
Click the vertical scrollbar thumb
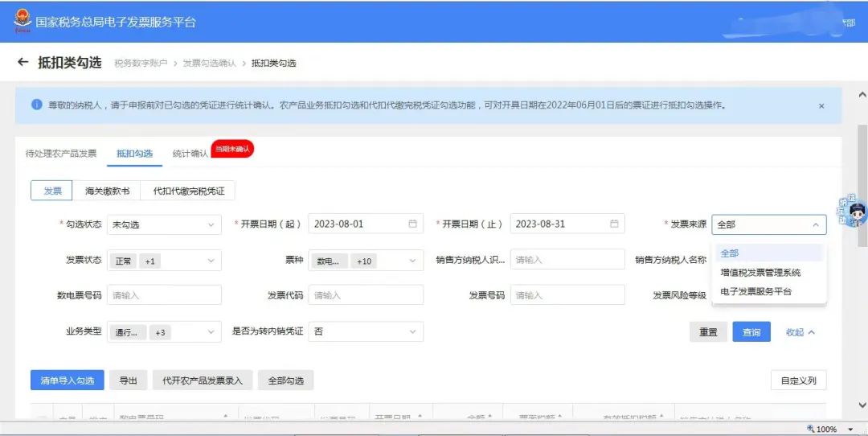(862, 186)
